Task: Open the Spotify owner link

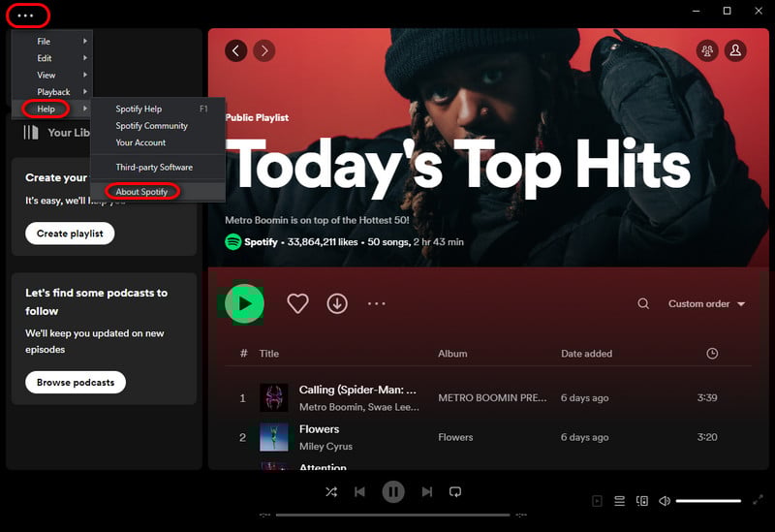Action: coord(261,241)
